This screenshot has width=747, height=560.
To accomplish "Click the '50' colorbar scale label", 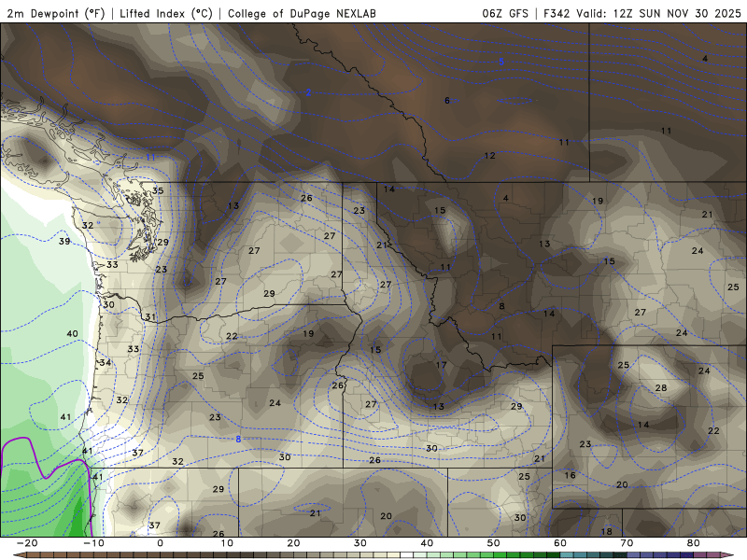I will point(494,543).
